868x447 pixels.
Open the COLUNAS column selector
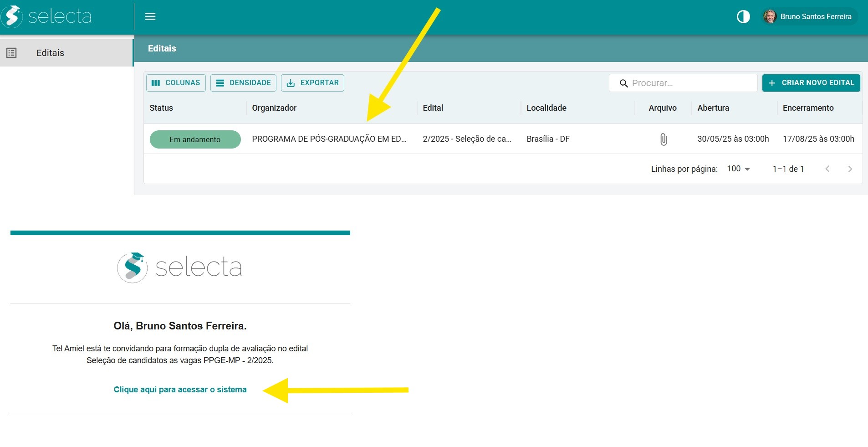pyautogui.click(x=176, y=83)
